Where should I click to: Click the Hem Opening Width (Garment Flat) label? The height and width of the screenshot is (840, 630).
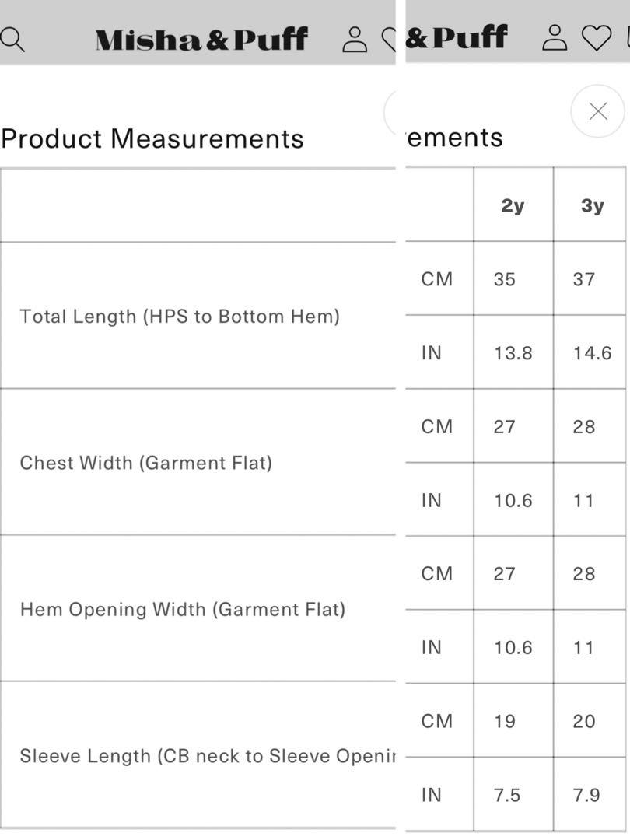click(183, 609)
